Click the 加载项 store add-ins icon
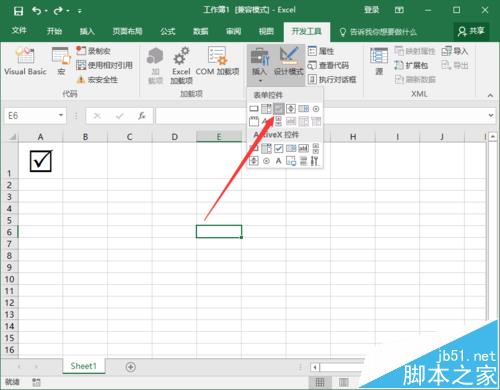Image resolution: width=500 pixels, height=390 pixels. (x=155, y=65)
